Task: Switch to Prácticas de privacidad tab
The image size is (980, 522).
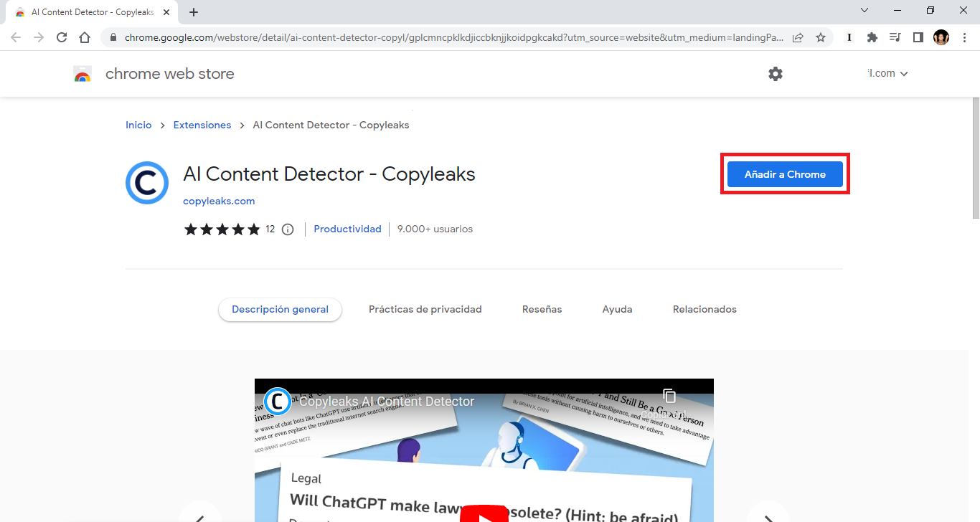Action: (x=425, y=310)
